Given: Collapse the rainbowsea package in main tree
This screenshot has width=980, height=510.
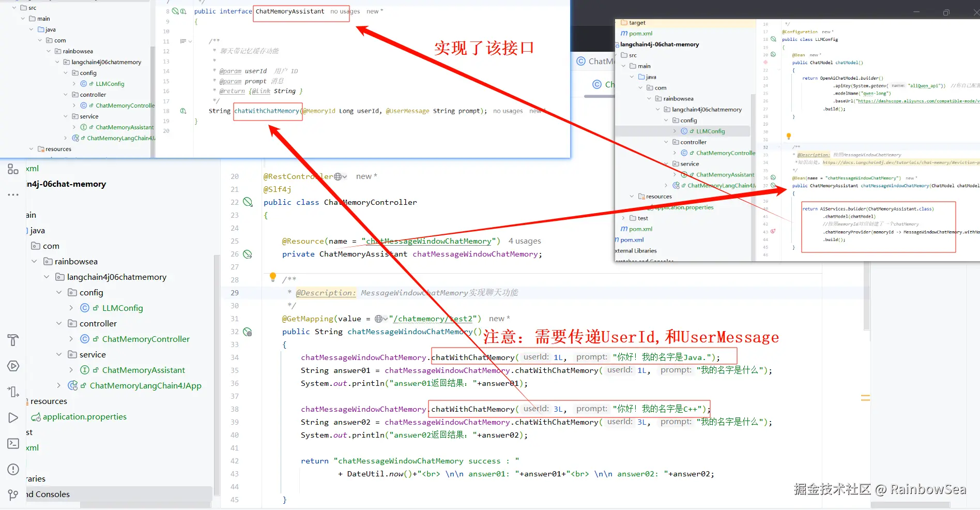Looking at the screenshot, I should point(35,261).
